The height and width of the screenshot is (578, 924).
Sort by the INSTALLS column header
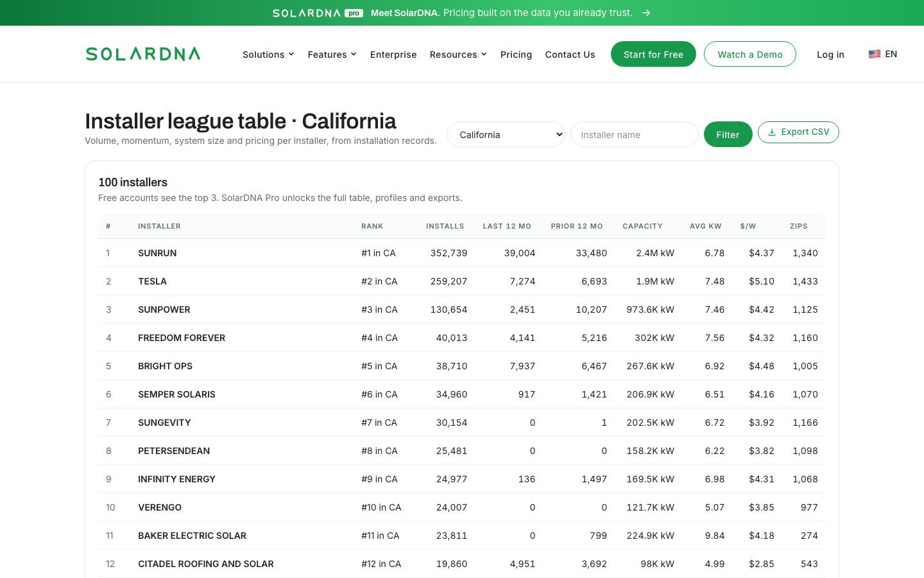445,226
